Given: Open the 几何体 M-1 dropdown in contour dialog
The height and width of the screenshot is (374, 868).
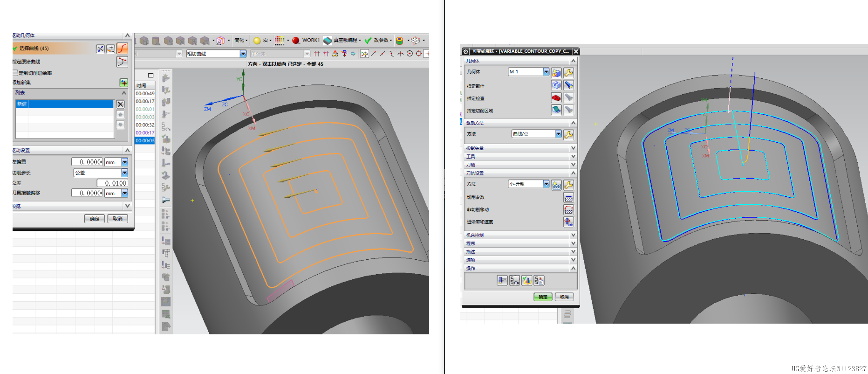Looking at the screenshot, I should [546, 71].
